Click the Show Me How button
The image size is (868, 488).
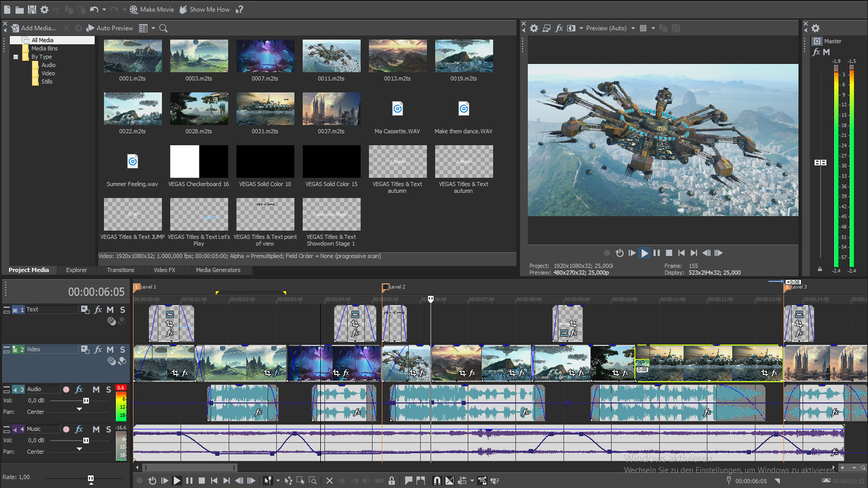pos(205,9)
